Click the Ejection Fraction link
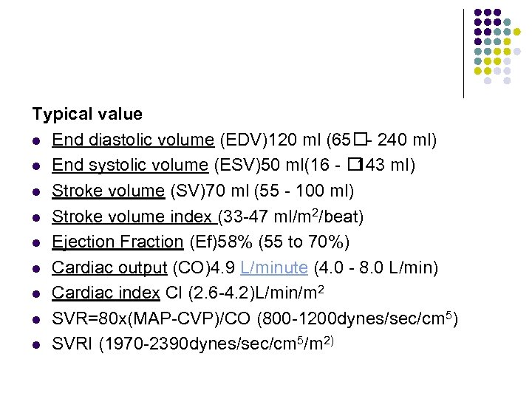Image resolution: width=532 pixels, height=399 pixels. (x=117, y=242)
